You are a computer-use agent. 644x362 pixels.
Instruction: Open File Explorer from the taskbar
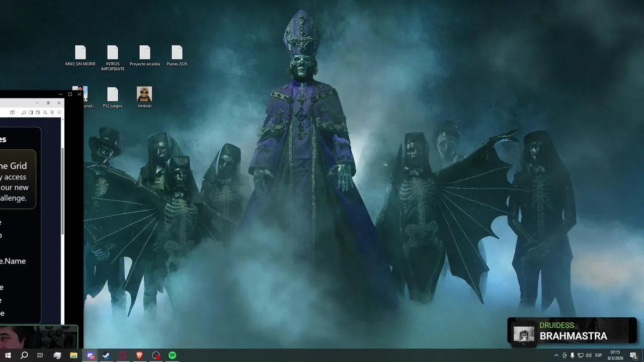pyautogui.click(x=73, y=355)
